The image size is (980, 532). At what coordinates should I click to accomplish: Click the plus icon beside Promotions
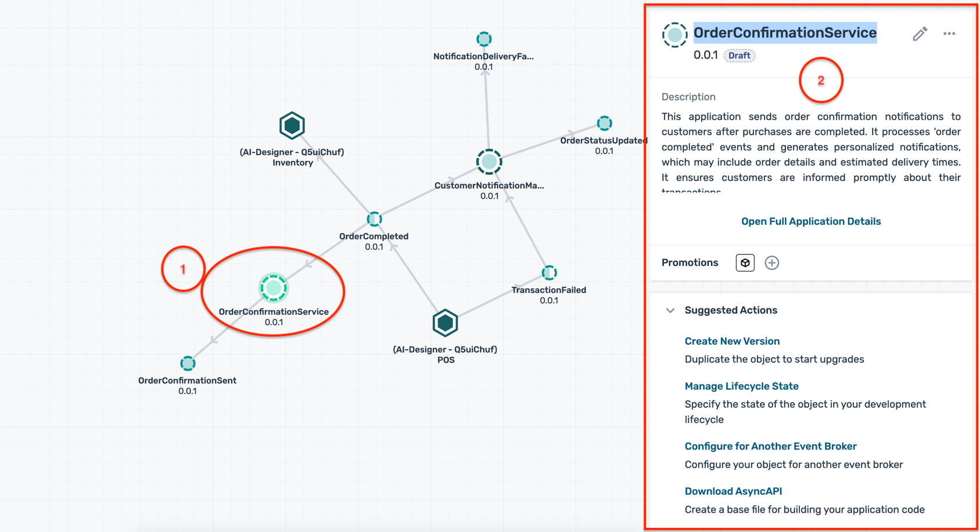(x=771, y=263)
